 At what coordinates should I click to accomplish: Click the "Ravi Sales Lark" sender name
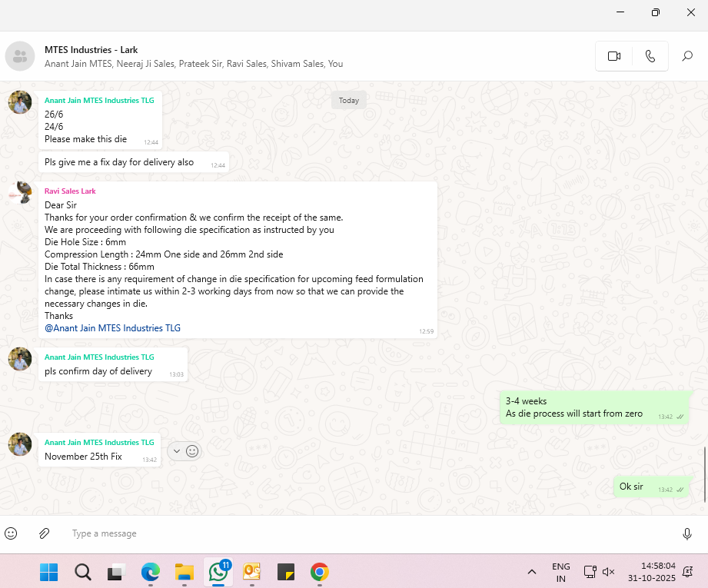pyautogui.click(x=70, y=191)
